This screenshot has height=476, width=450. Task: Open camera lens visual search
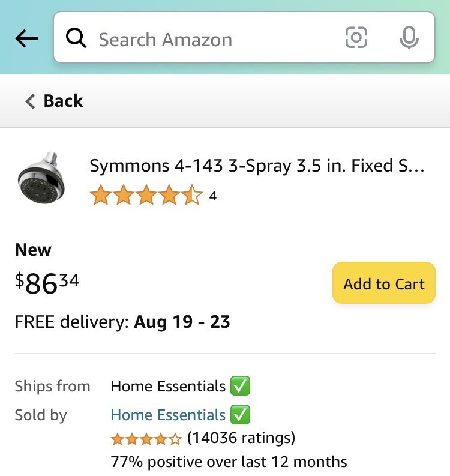(x=356, y=38)
